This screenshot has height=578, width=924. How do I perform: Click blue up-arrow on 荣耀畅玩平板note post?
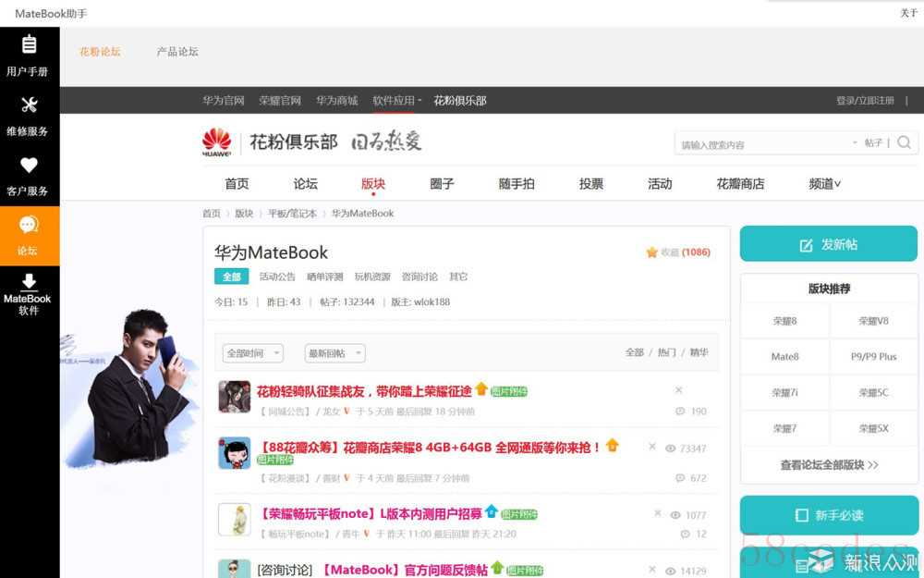coord(492,511)
